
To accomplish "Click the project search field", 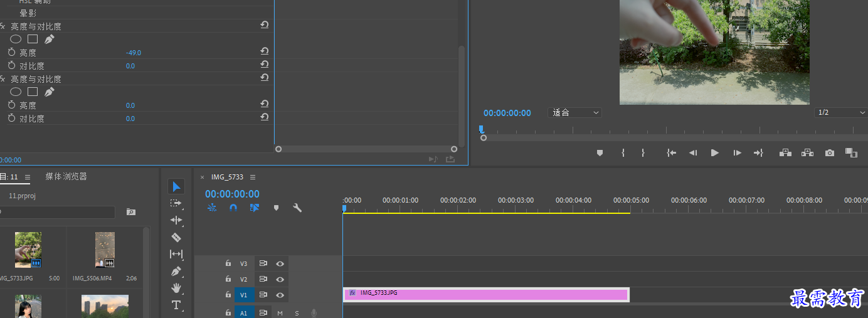I will (57, 212).
